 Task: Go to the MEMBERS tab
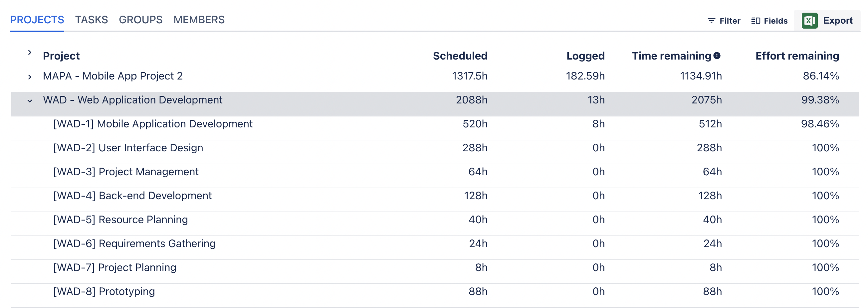199,20
